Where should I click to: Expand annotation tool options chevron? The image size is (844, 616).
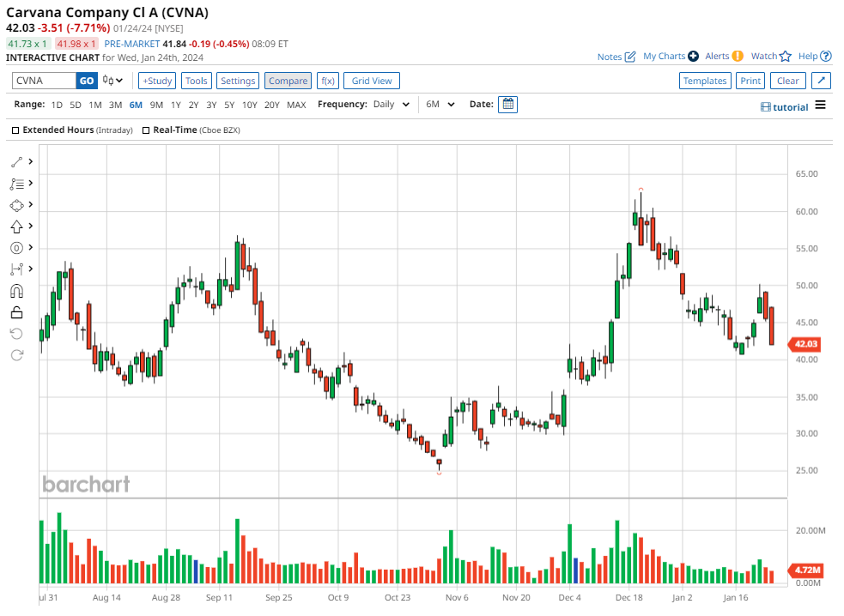tap(31, 183)
